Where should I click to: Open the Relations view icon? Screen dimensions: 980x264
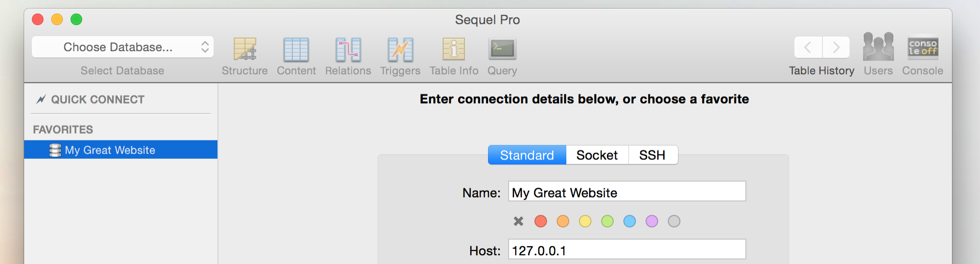pyautogui.click(x=348, y=50)
